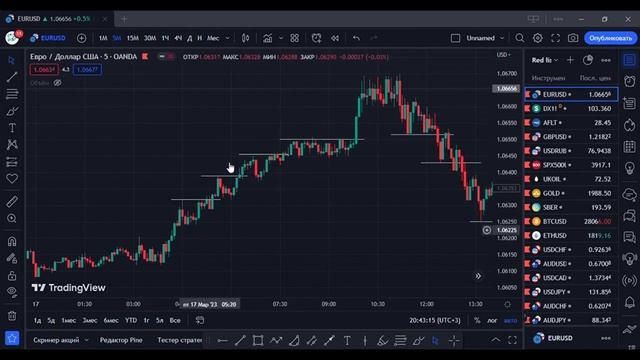Open the Скринер акций stock screener tab
The height and width of the screenshot is (360, 640).
56,340
